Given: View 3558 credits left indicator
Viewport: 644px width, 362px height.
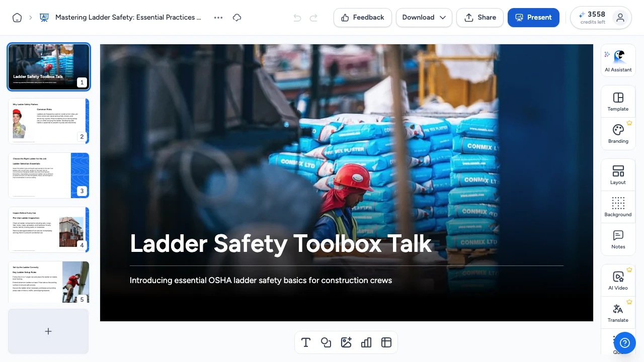Looking at the screenshot, I should (x=592, y=18).
